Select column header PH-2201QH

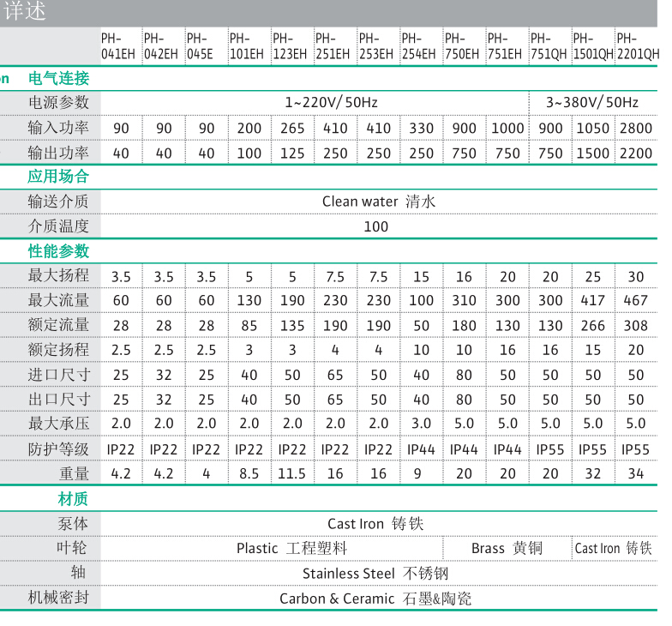(x=638, y=46)
